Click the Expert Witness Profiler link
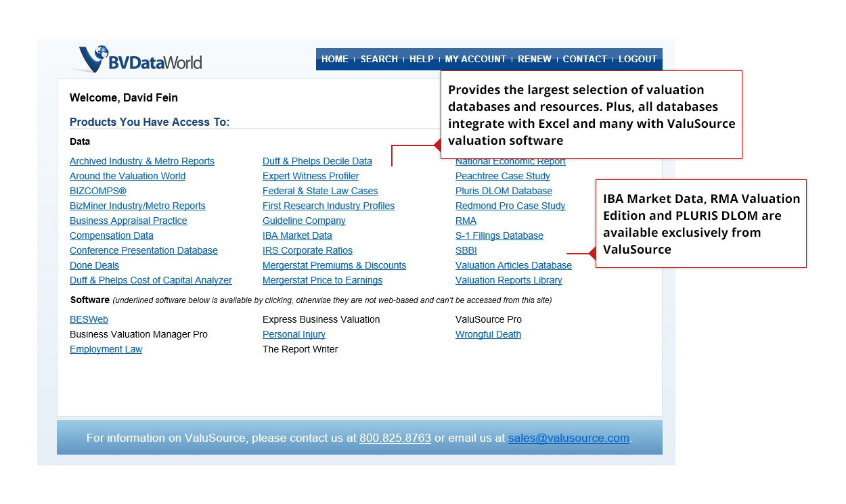Viewport: 846px width, 504px height. [311, 176]
